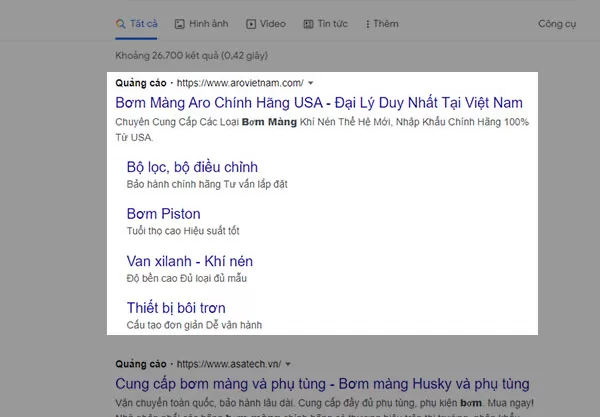600x417 pixels.
Task: Open the Bộ lọc, bộ điều chỉnh sitelink
Action: pos(192,167)
